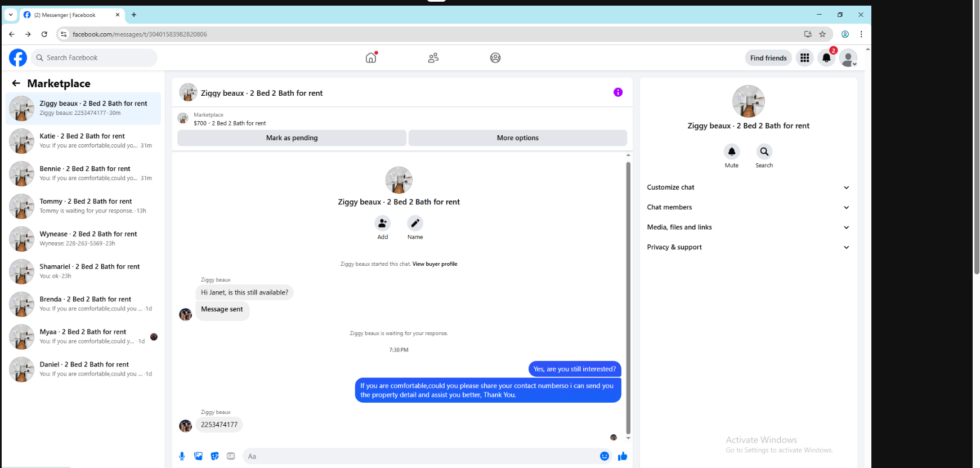Open the $700 2 Bed 2 Bath listing link
Viewport: 980px width, 468px height.
(x=230, y=123)
